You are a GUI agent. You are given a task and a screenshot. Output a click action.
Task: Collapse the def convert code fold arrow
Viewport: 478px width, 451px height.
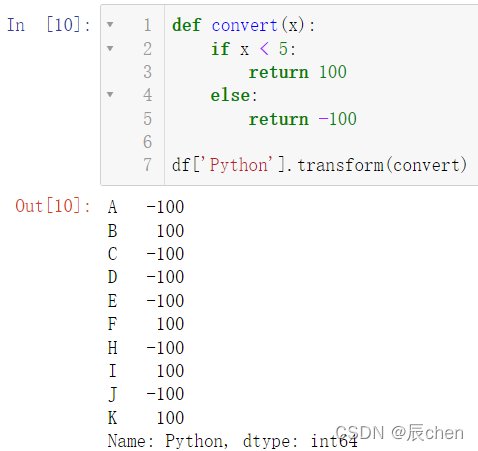(x=110, y=24)
